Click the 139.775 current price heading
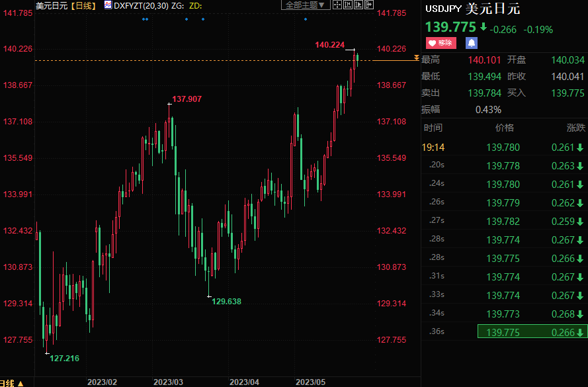Screen dimensions: 588x387 (450, 27)
